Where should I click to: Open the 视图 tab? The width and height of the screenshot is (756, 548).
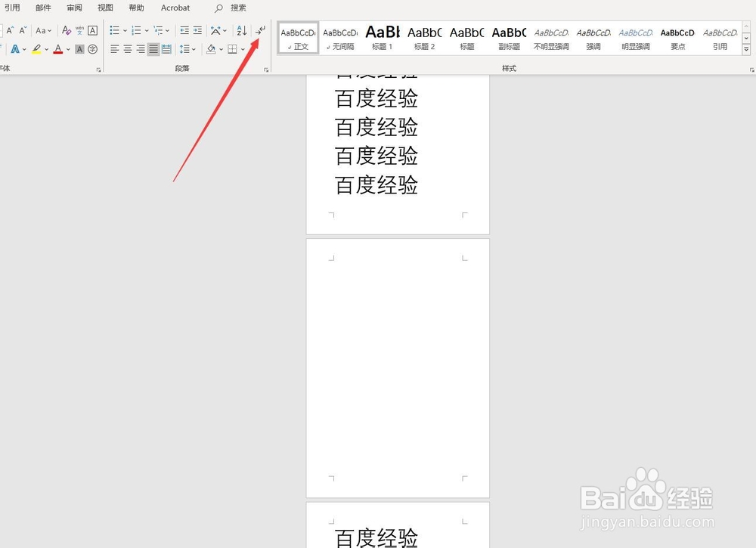coord(105,8)
